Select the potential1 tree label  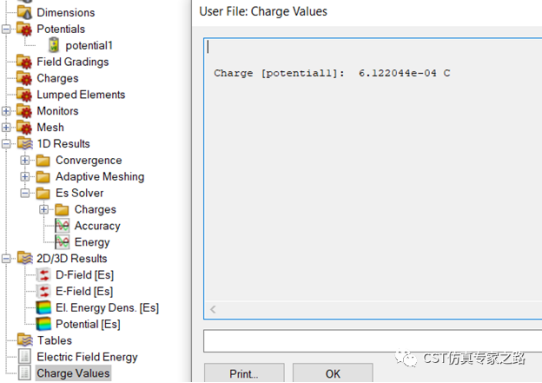tap(89, 45)
